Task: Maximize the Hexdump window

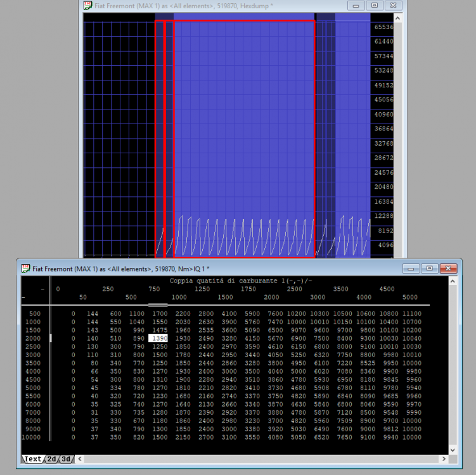Action: (x=375, y=6)
